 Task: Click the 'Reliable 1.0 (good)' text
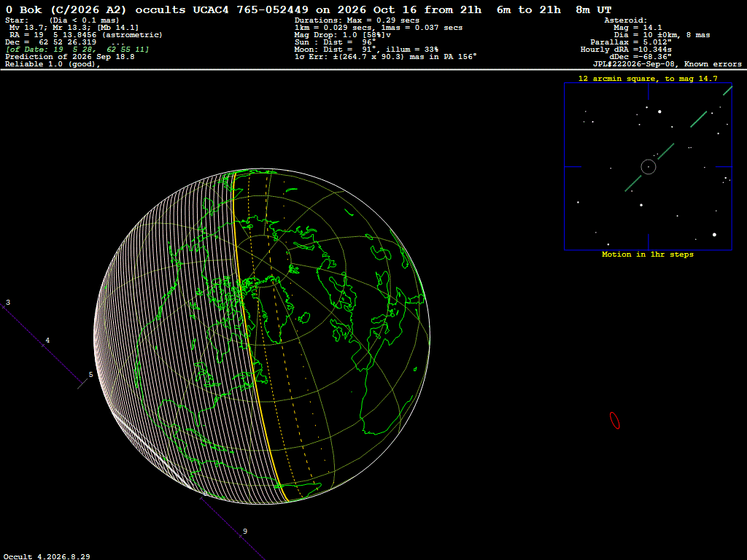click(x=53, y=64)
